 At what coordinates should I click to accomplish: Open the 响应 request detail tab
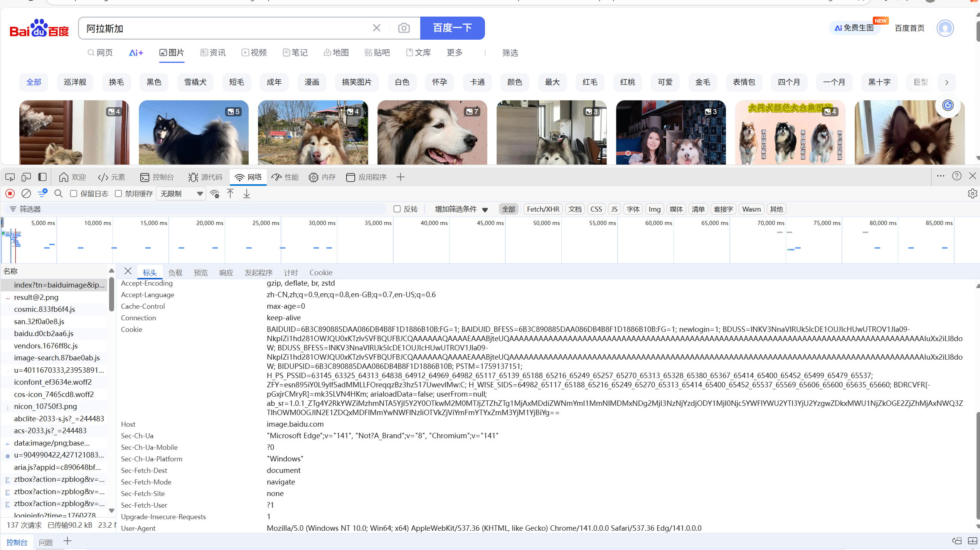click(x=226, y=272)
